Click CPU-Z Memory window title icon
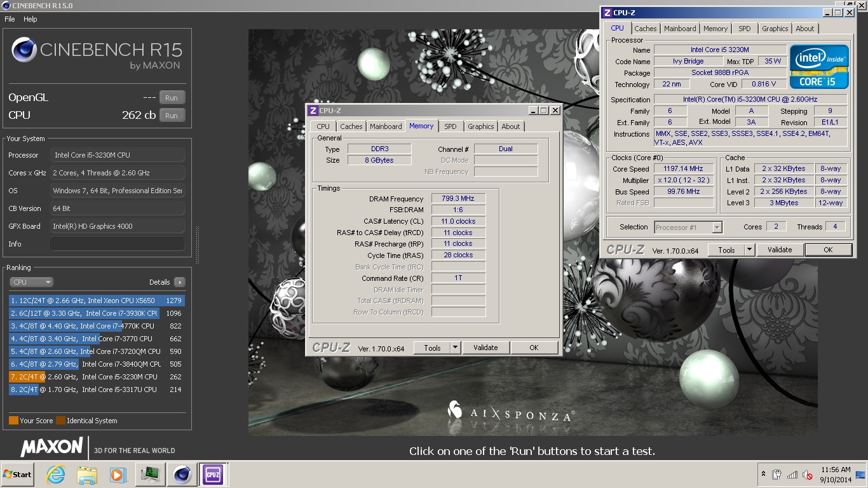 tap(313, 111)
